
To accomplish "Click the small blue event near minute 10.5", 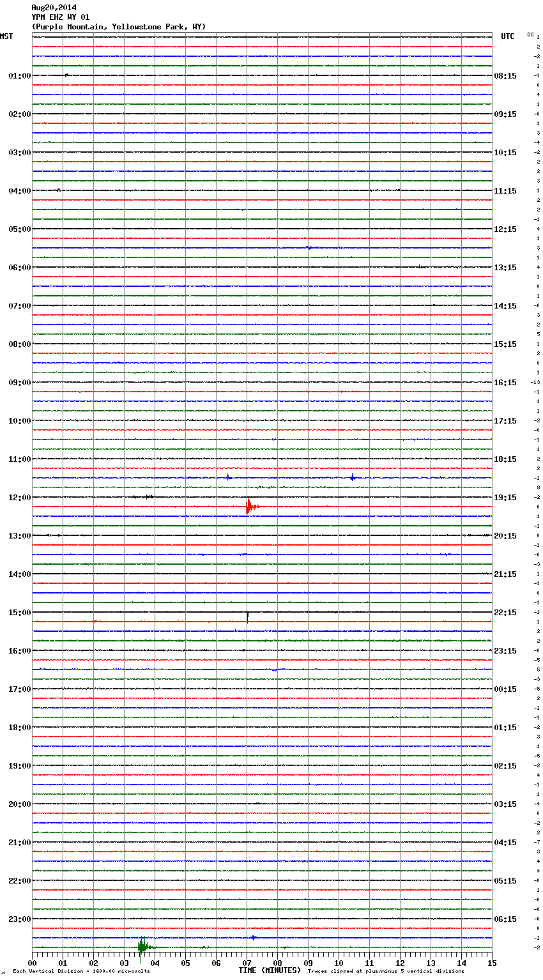I will pyautogui.click(x=352, y=477).
